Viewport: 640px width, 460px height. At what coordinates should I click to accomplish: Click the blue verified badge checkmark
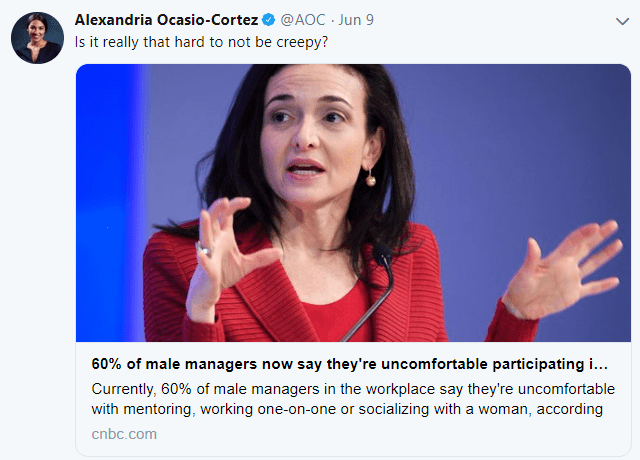268,20
